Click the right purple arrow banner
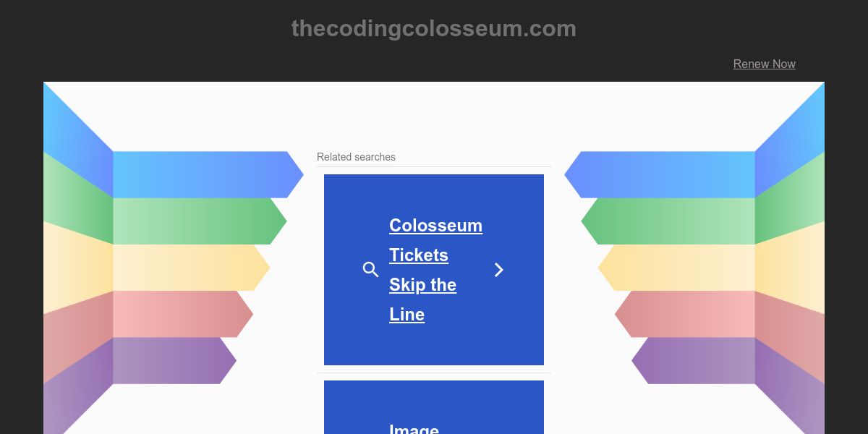 [698, 360]
